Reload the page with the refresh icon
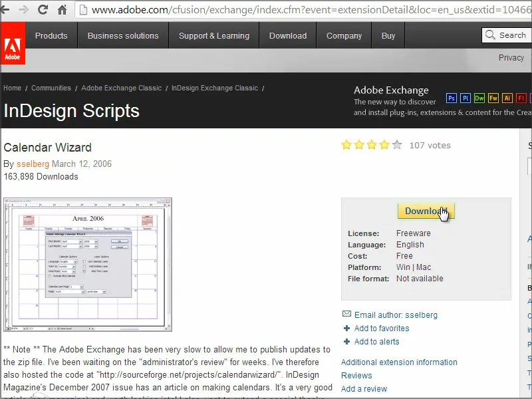Image resolution: width=532 pixels, height=399 pixels. pos(43,10)
